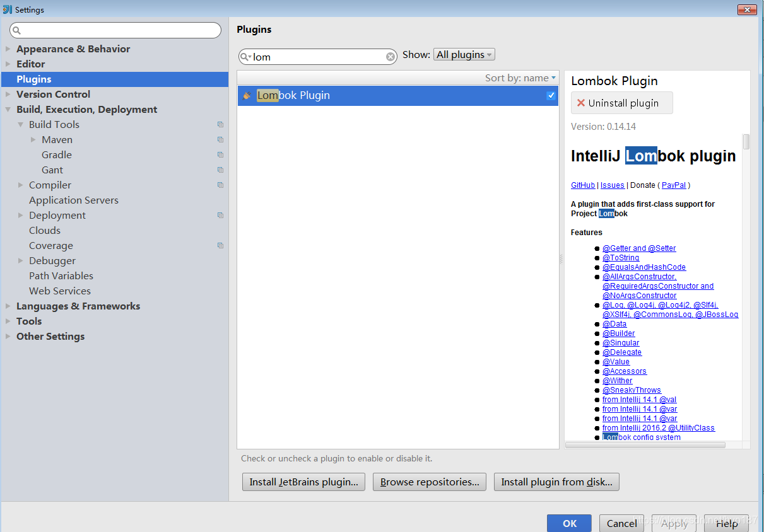Collapse the Build Tools node
This screenshot has width=764, height=532.
tap(21, 125)
